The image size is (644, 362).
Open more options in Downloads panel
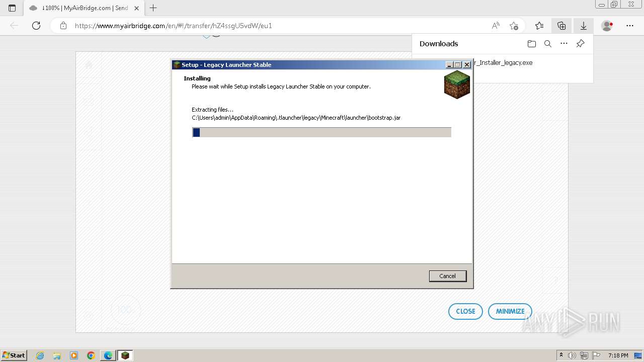564,44
